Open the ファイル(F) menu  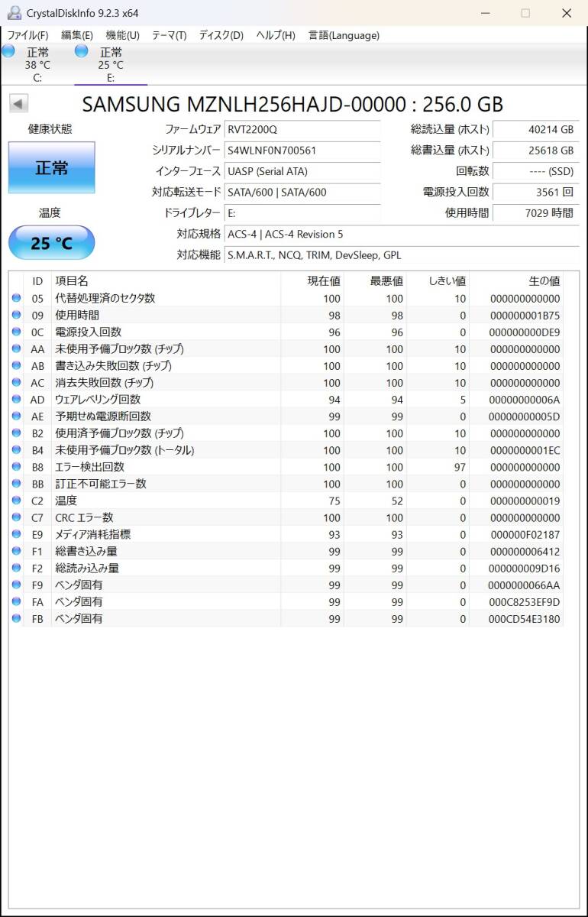point(27,35)
